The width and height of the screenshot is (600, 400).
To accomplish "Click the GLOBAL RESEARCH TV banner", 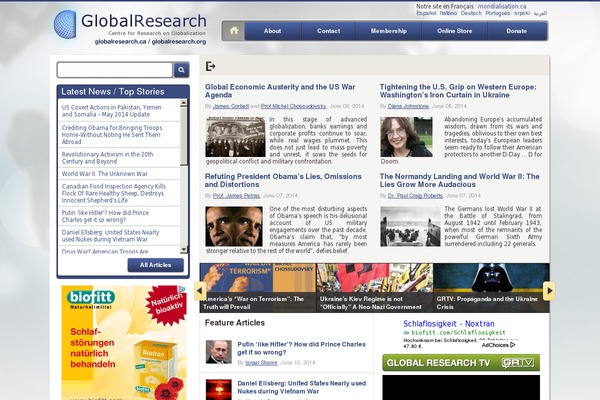I will point(461,362).
